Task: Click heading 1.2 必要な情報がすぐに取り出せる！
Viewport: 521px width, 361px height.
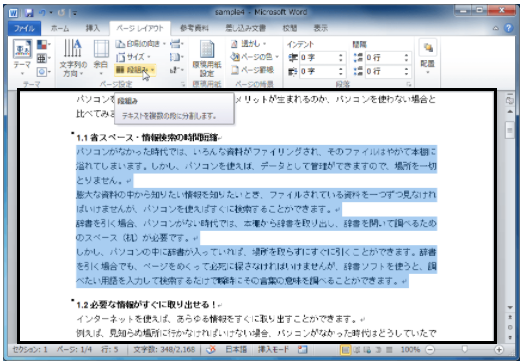Action: click(147, 305)
